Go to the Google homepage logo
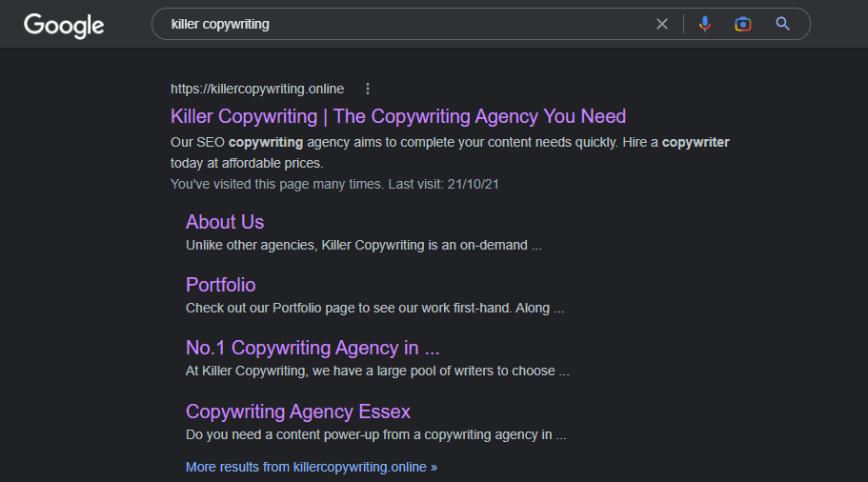Viewport: 868px width, 482px height. (64, 26)
